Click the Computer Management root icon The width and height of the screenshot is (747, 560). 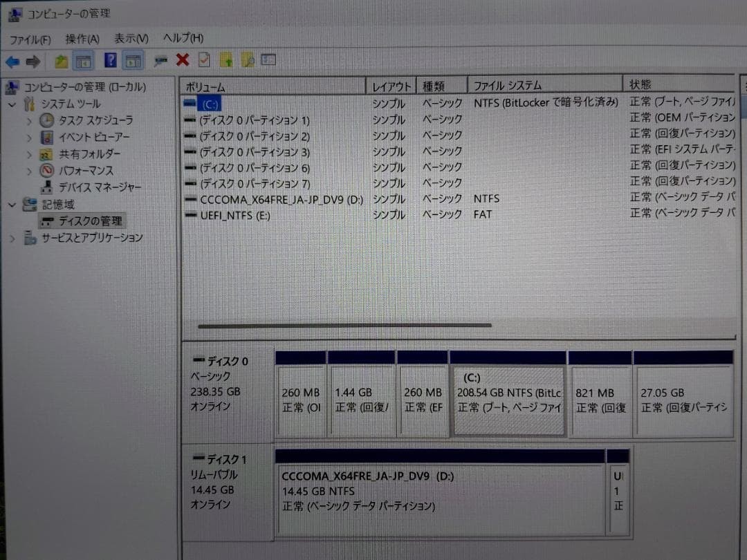pyautogui.click(x=12, y=87)
